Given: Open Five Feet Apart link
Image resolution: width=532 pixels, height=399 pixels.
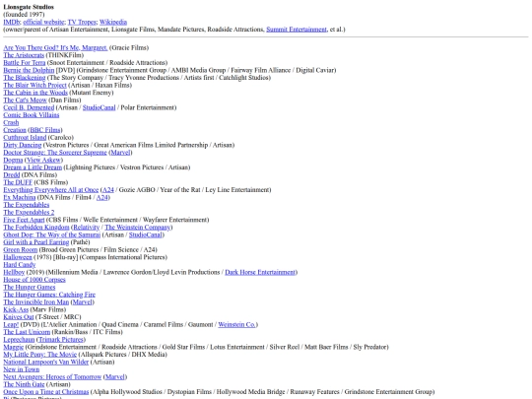Looking at the screenshot, I should point(24,220).
